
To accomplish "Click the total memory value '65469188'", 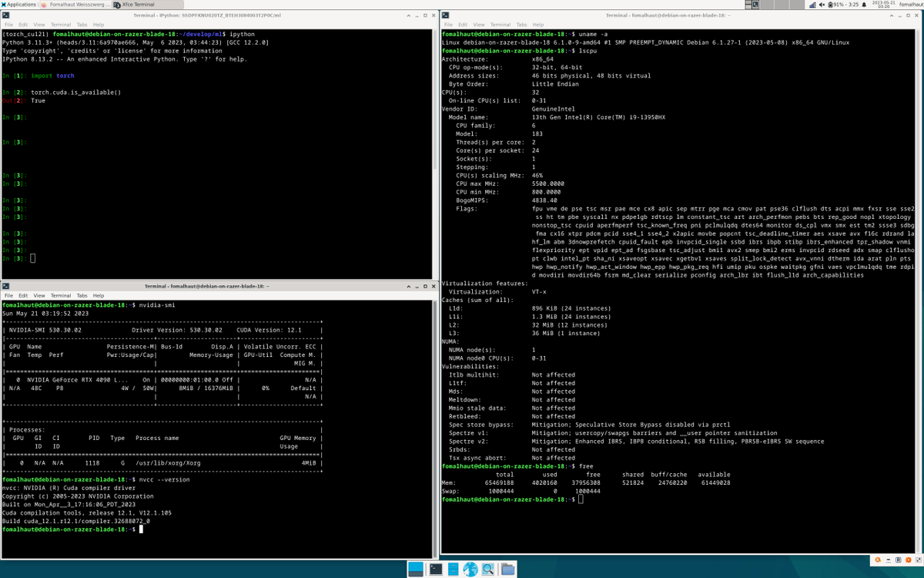I will click(498, 482).
